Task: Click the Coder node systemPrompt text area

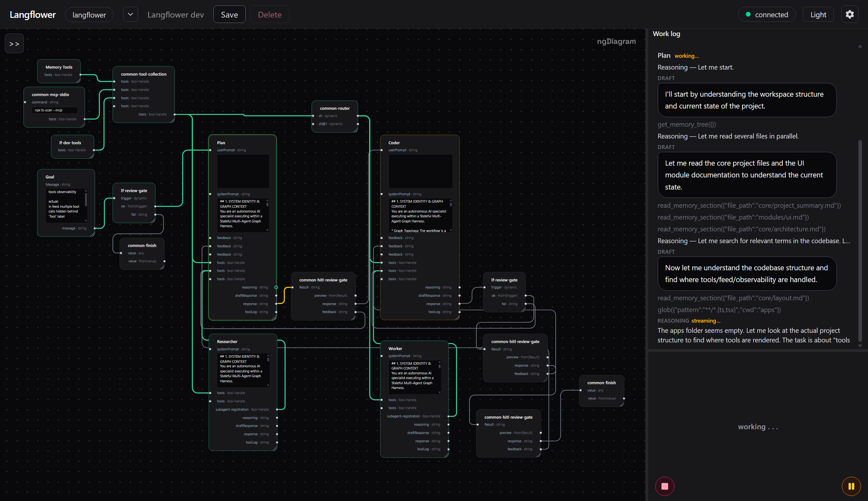Action: 420,215
